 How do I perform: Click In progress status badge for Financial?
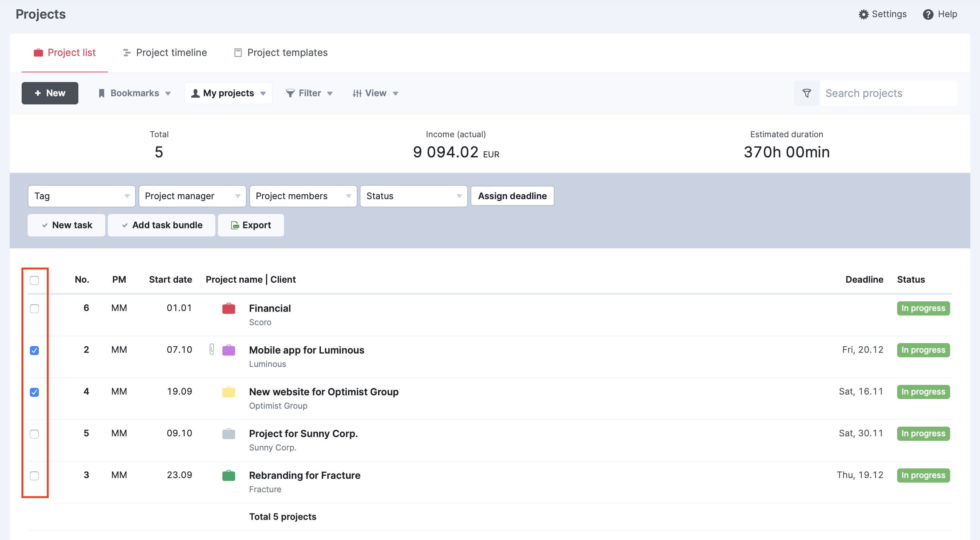coord(923,308)
